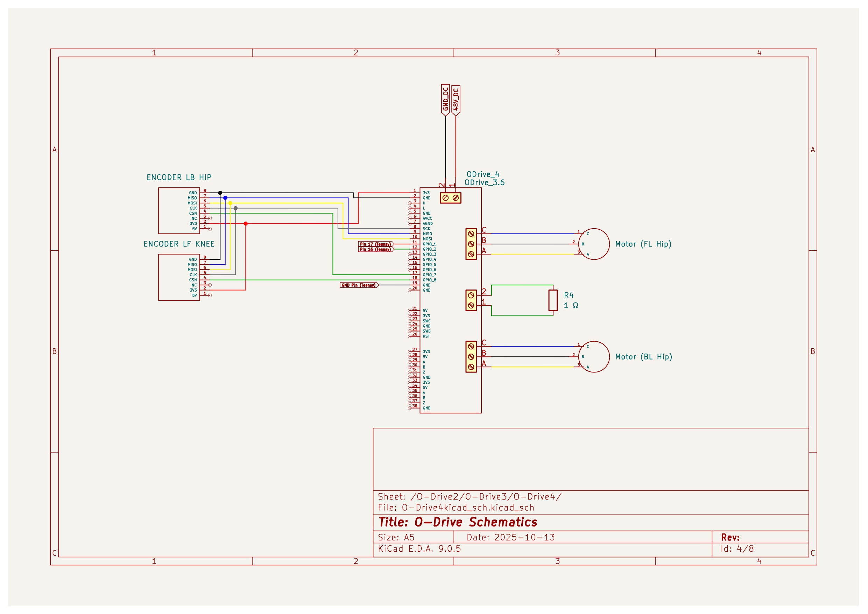Select the Motor (FL Hip) circle symbol

(594, 244)
